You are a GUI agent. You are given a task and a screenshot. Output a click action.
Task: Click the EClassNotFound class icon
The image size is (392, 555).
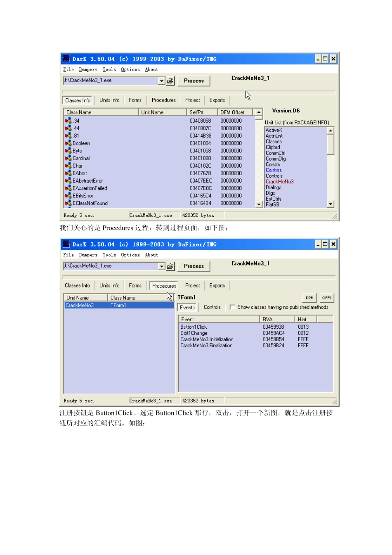pyautogui.click(x=68, y=203)
